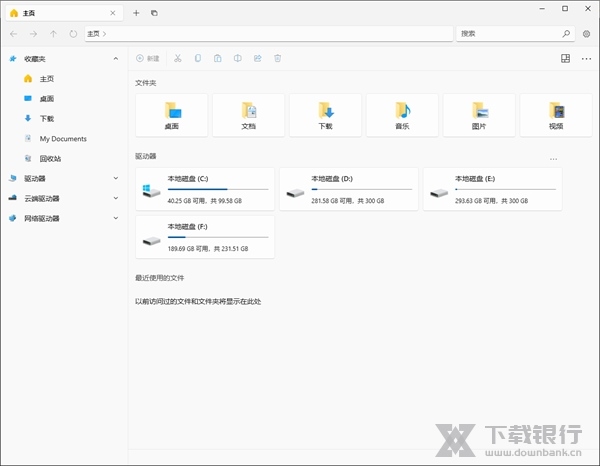Click the rename icon in toolbar
This screenshot has height=466, width=600.
click(238, 58)
